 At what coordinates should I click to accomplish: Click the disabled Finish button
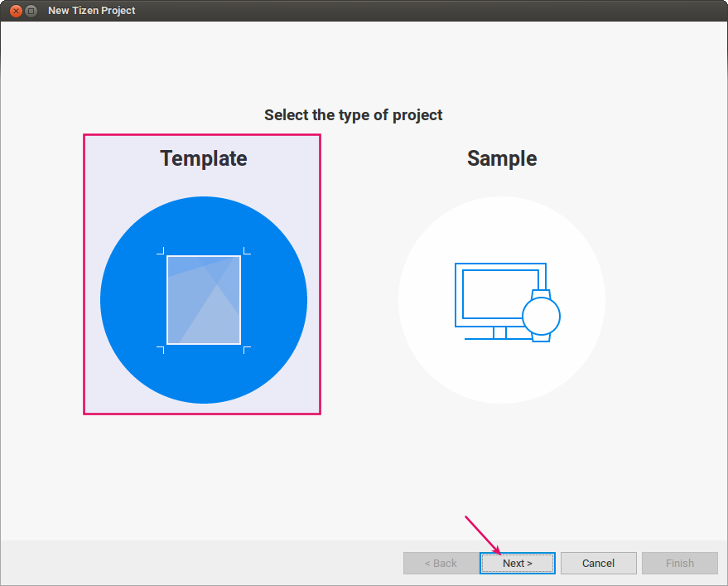pyautogui.click(x=679, y=563)
